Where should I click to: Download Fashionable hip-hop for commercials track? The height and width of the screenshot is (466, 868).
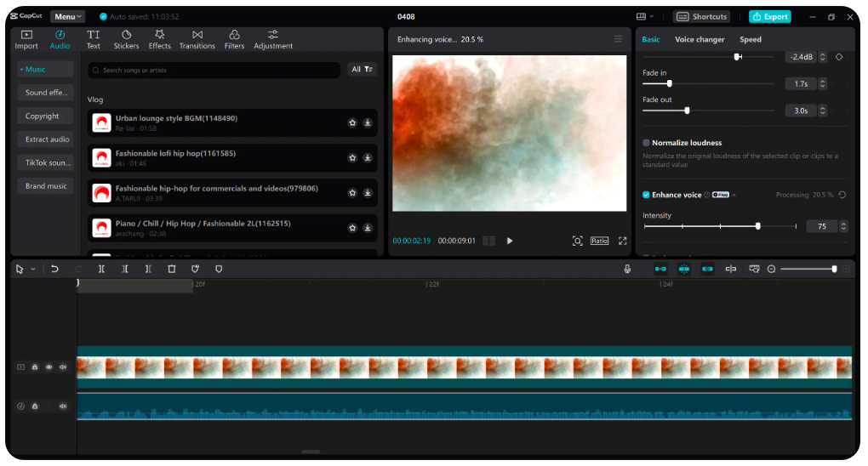point(367,192)
